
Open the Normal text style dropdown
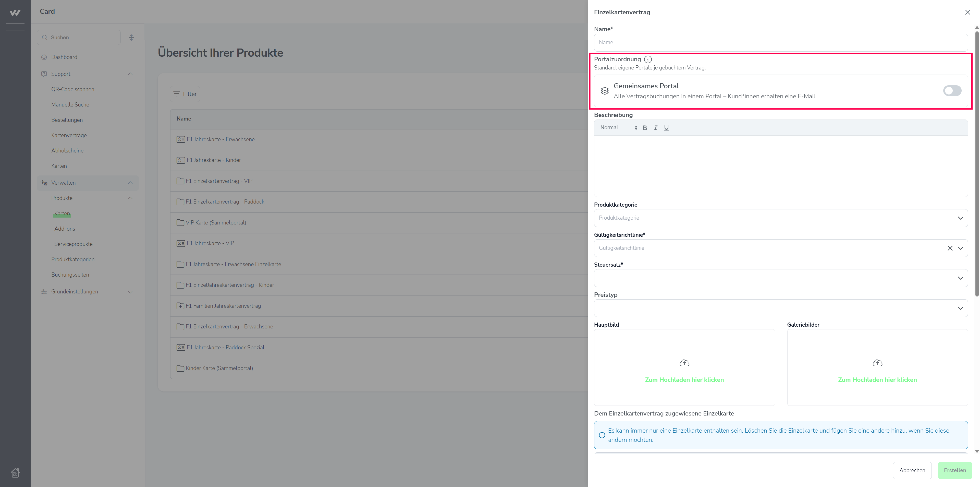[618, 128]
